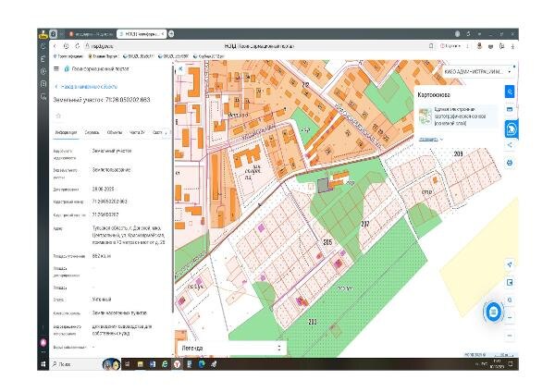This screenshot has width=555, height=392.
Task: Click the quarter label 205 on the map
Action: click(327, 242)
